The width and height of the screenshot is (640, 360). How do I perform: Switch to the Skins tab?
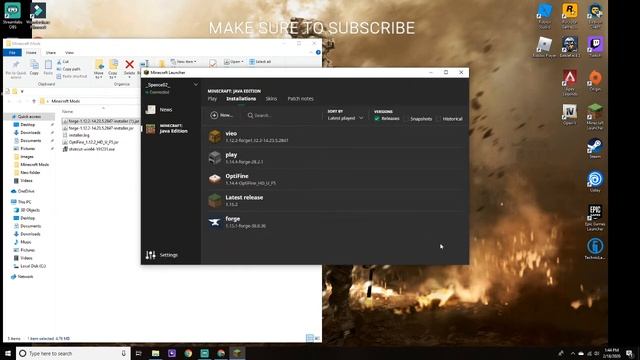[271, 99]
